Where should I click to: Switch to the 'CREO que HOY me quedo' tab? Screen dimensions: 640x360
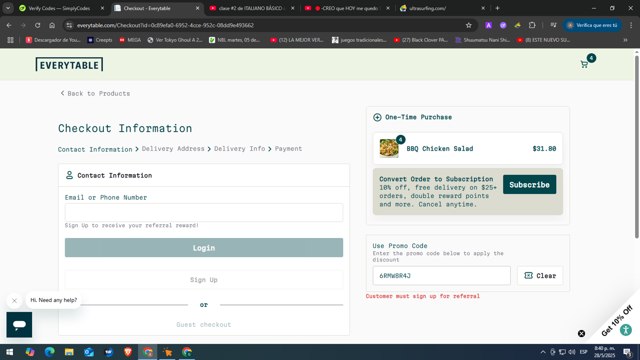coord(347,8)
